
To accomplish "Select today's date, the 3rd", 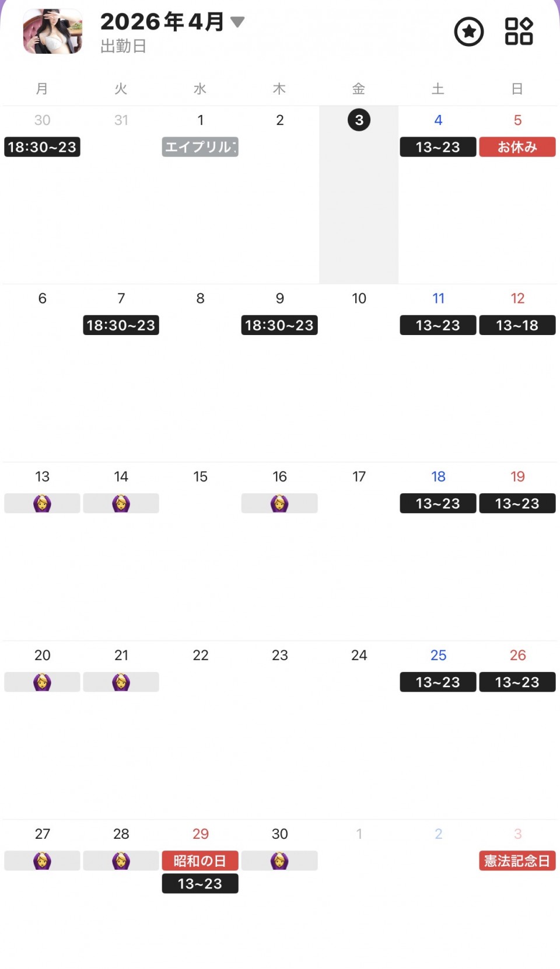I will pos(359,120).
